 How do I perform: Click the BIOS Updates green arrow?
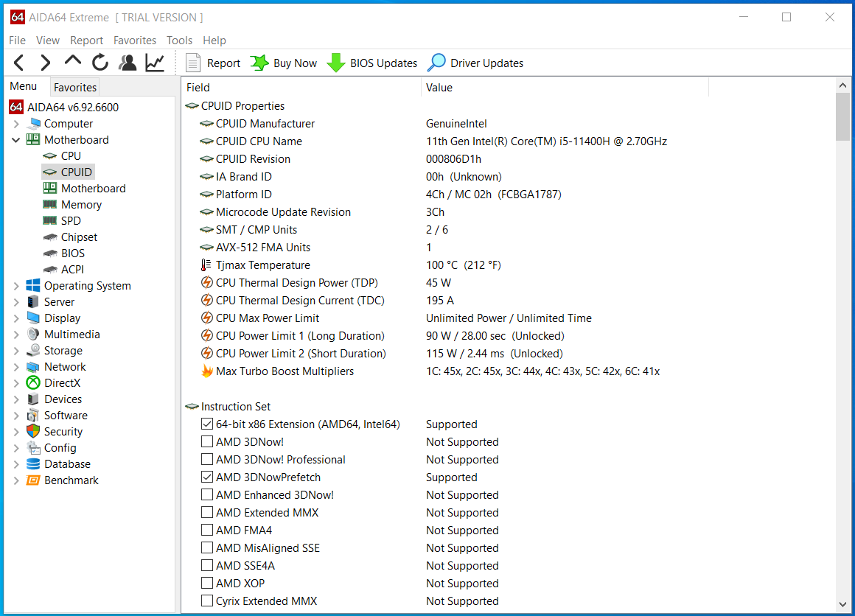coord(336,63)
